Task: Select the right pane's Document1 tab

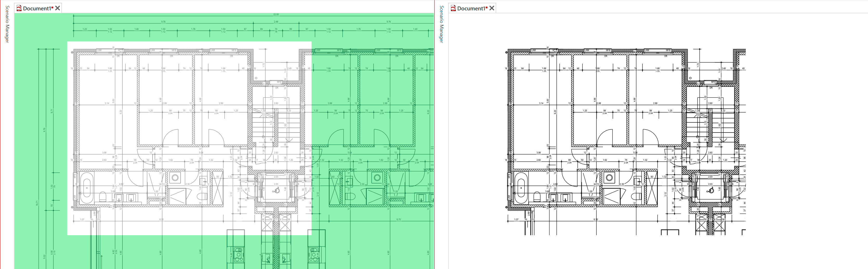Action: 472,8
